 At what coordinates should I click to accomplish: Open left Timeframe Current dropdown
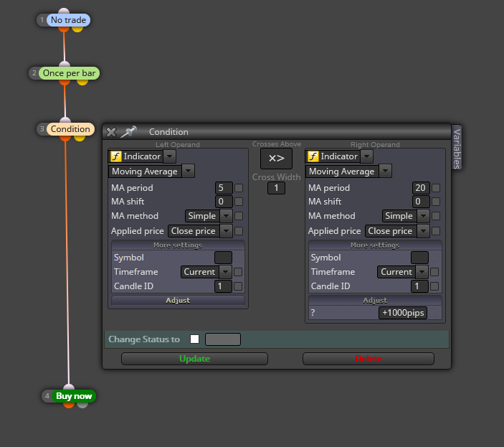click(x=225, y=272)
